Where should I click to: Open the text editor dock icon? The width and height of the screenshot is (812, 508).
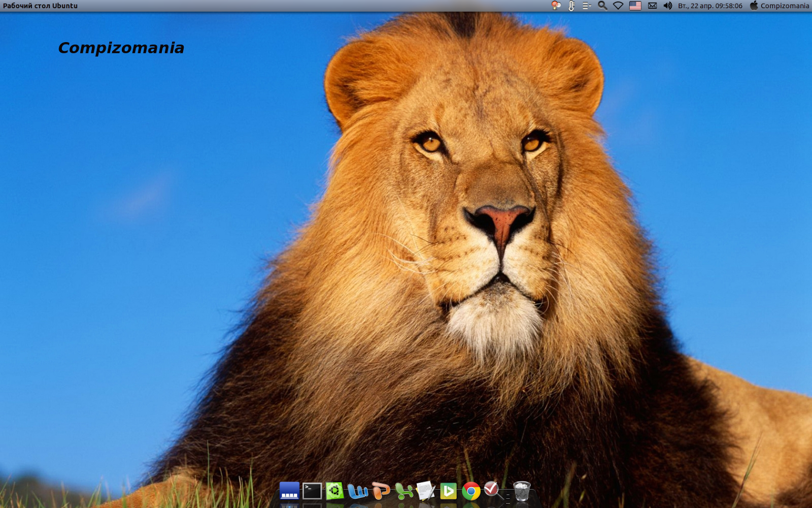pos(426,491)
